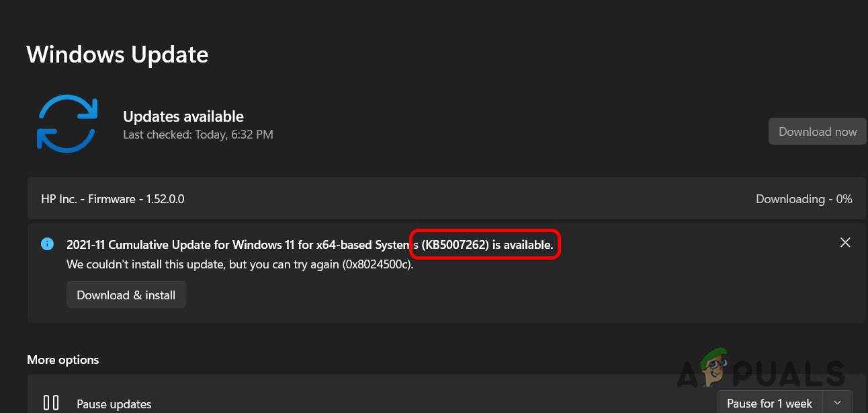Click the More options section heading
Viewport: 868px width, 413px height.
(63, 360)
